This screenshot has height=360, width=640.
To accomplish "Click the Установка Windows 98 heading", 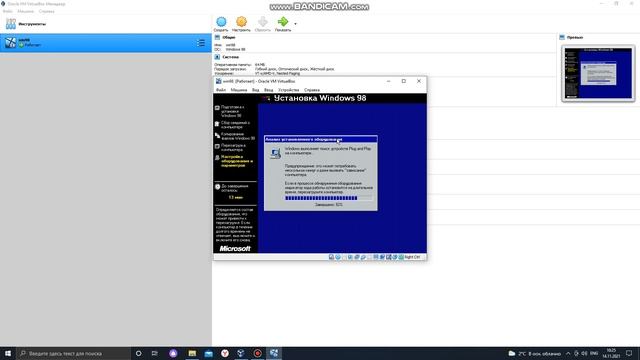I will [x=320, y=98].
